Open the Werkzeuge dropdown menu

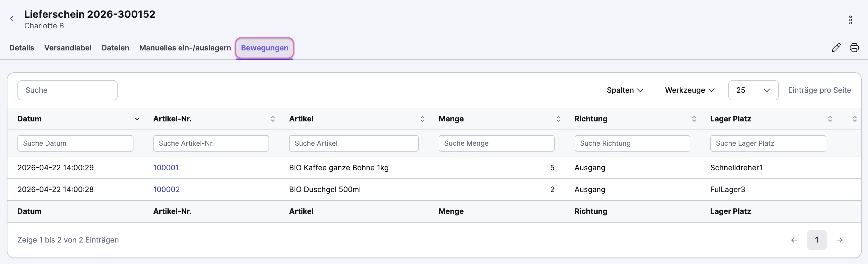[689, 90]
